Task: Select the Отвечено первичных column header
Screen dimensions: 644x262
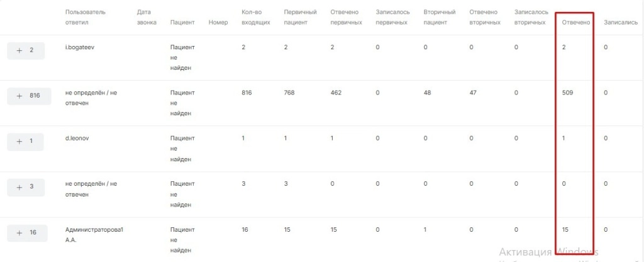Action: (346, 17)
